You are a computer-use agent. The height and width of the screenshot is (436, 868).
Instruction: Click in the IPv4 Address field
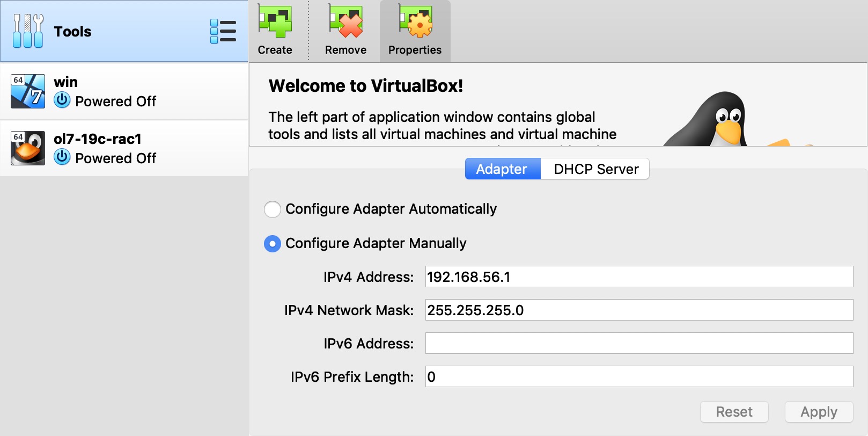pos(639,277)
